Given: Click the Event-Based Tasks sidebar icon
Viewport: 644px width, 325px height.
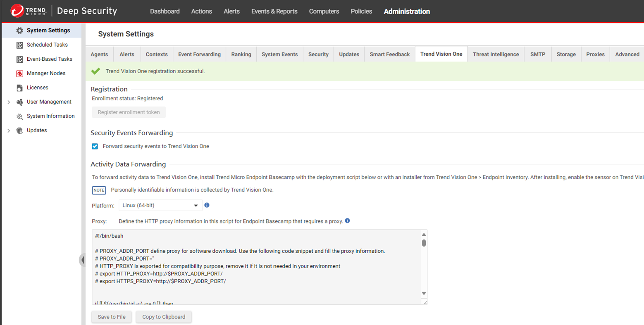Looking at the screenshot, I should pos(19,59).
